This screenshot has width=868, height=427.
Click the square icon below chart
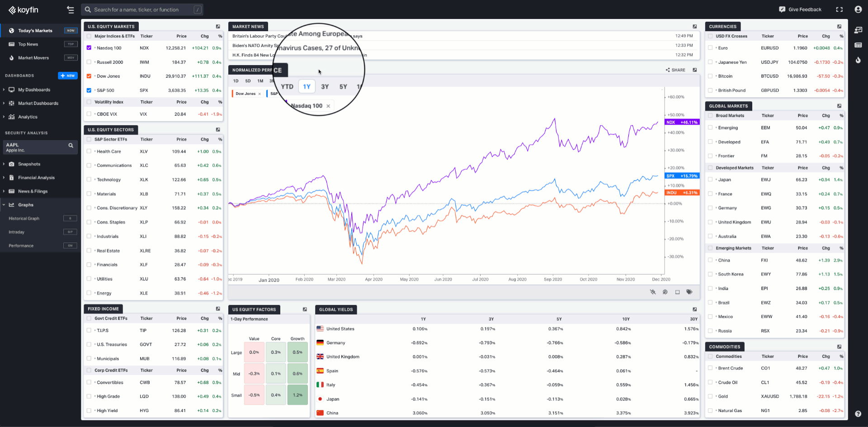point(677,292)
